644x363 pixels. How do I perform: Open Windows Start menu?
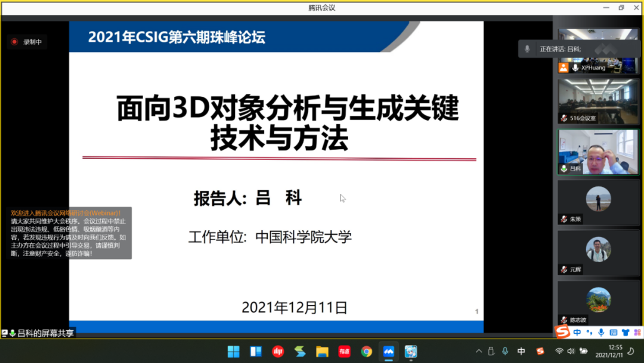point(234,352)
